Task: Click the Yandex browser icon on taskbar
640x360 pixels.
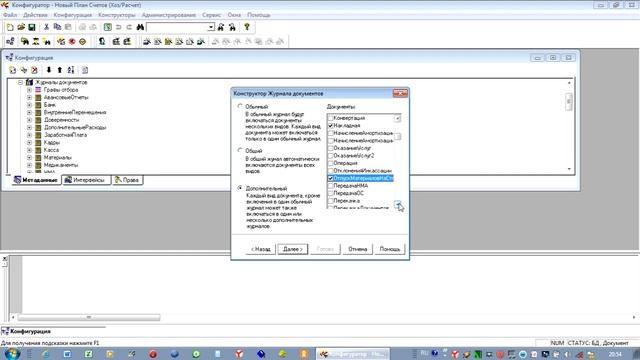Action: point(240,354)
